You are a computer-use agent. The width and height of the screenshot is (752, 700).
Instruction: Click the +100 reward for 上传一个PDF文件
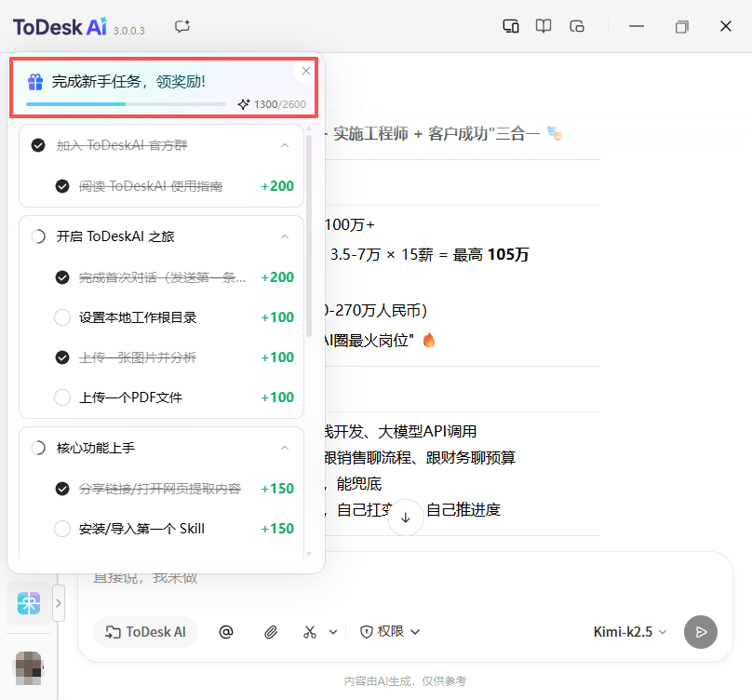pyautogui.click(x=277, y=397)
